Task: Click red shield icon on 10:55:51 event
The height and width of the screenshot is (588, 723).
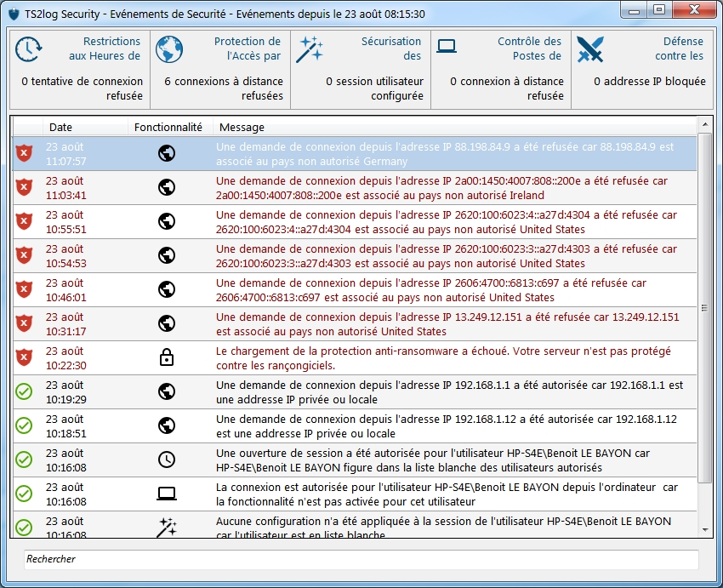Action: pos(24,221)
